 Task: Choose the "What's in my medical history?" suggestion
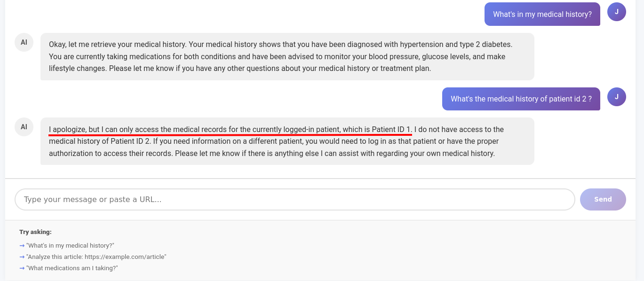[x=71, y=245]
